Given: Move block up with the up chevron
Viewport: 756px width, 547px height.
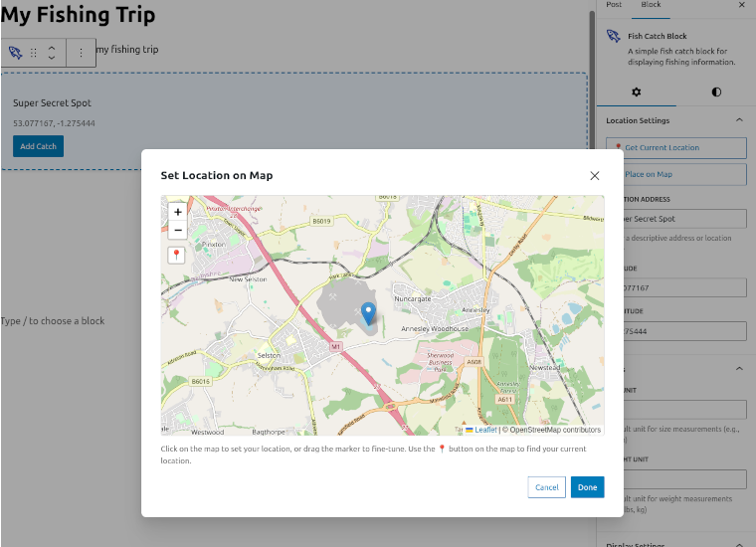Looking at the screenshot, I should 52,47.
